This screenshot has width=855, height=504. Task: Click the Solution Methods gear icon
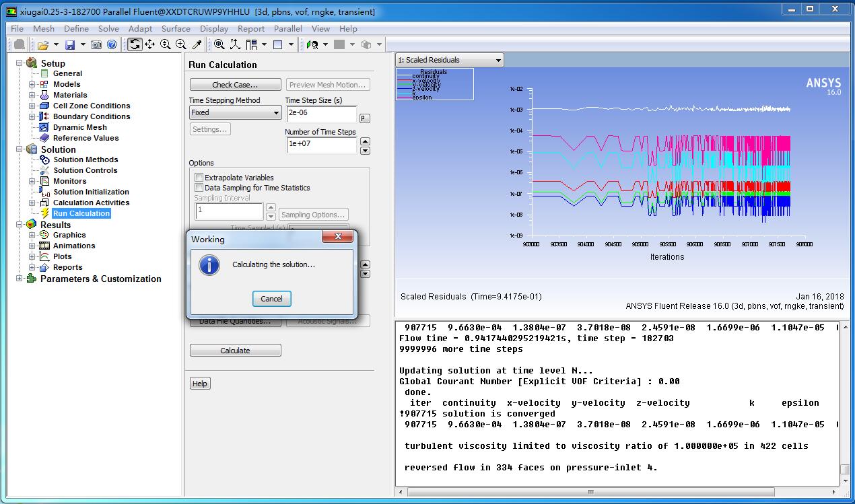click(x=45, y=159)
